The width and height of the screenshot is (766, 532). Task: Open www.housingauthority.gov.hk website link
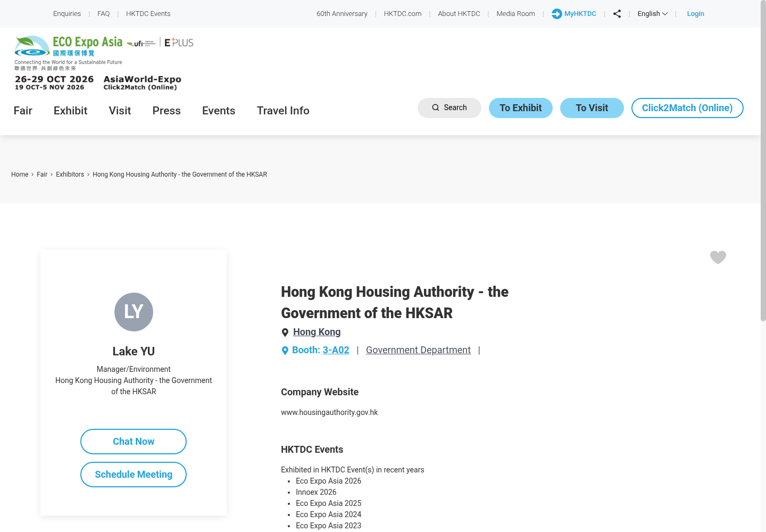329,412
